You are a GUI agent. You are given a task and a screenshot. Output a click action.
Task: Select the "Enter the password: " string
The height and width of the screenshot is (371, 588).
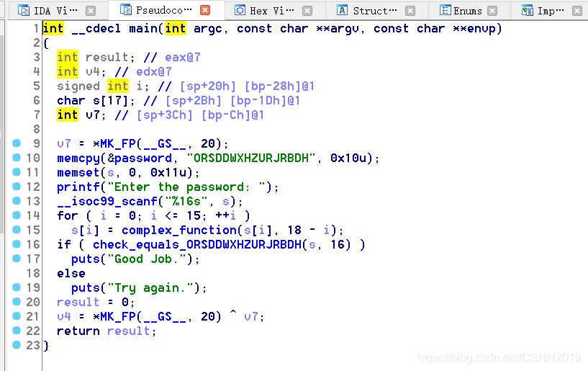[x=186, y=187]
